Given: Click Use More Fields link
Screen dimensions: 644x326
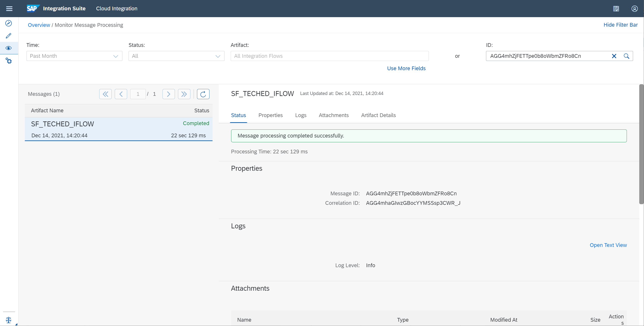Looking at the screenshot, I should tap(406, 68).
